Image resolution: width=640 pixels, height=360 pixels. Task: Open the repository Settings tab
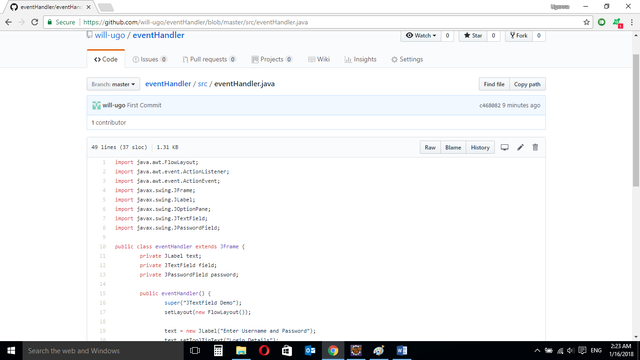click(407, 59)
